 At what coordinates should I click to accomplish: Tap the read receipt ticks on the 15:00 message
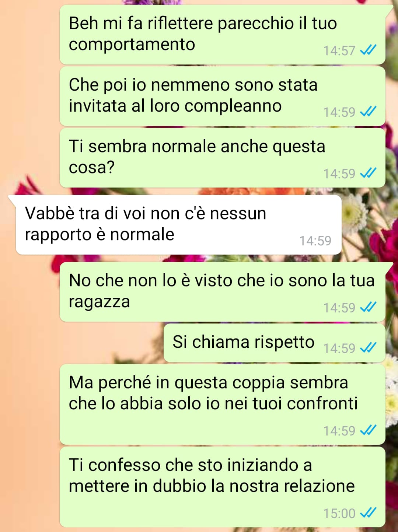click(368, 513)
